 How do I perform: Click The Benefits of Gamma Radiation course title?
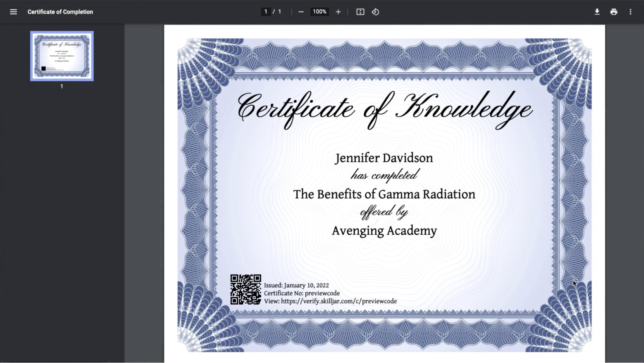click(x=384, y=195)
